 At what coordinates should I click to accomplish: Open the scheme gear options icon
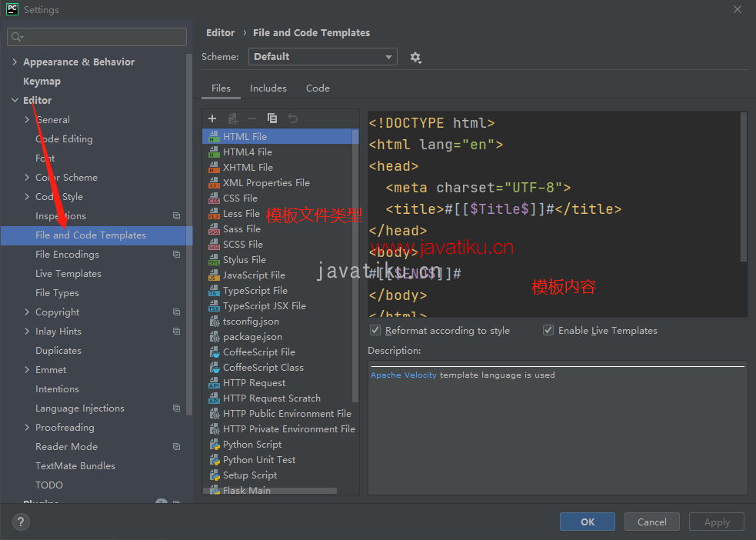[415, 58]
